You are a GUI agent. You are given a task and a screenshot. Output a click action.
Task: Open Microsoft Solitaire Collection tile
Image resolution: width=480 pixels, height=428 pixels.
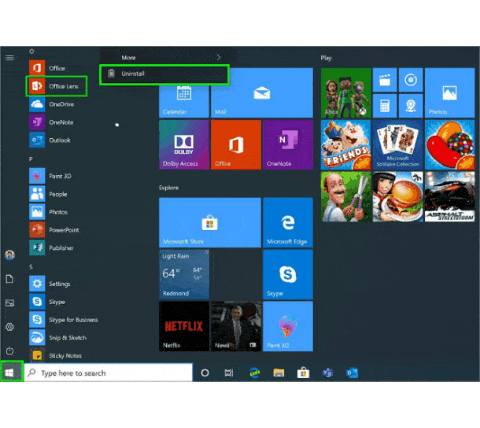[398, 145]
